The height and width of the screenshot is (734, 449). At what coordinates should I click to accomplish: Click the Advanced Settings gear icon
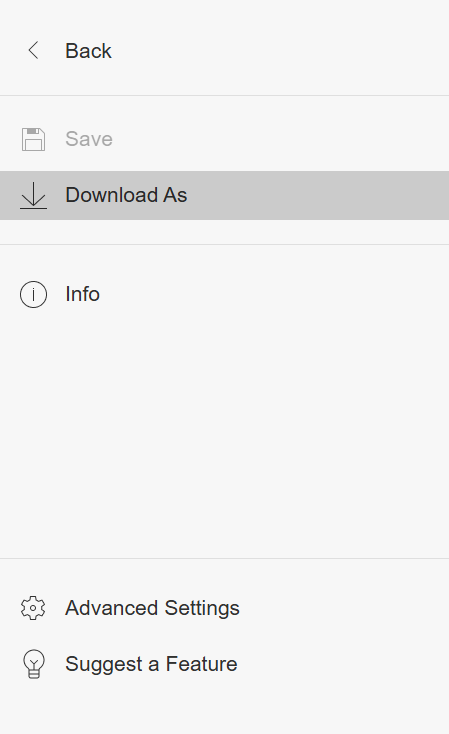click(x=33, y=608)
